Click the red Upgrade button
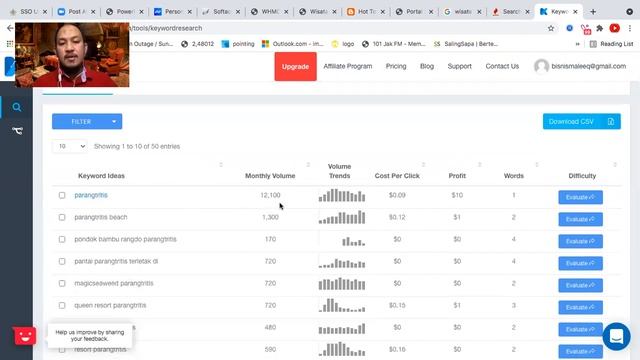The image size is (640, 360). (x=296, y=67)
